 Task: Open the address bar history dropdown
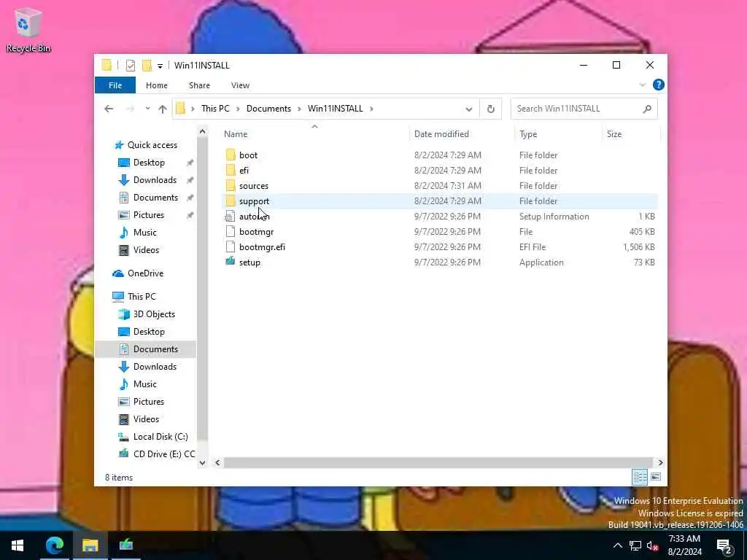(x=469, y=109)
